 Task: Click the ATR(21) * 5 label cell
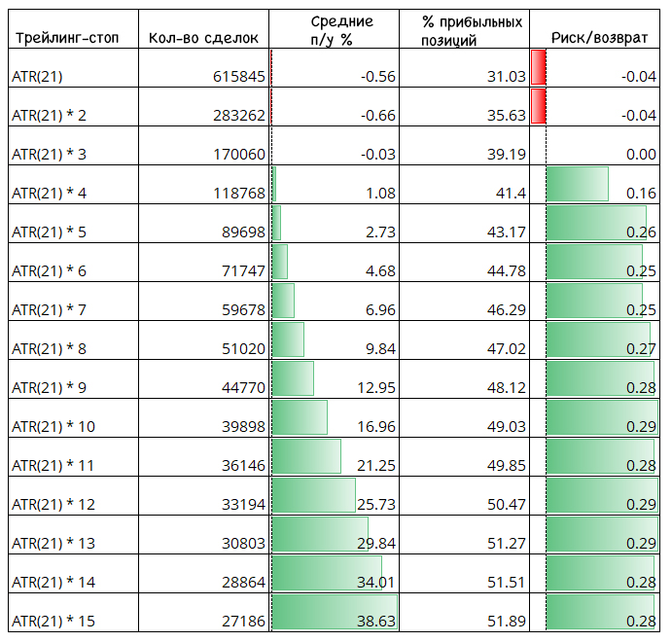click(x=73, y=224)
